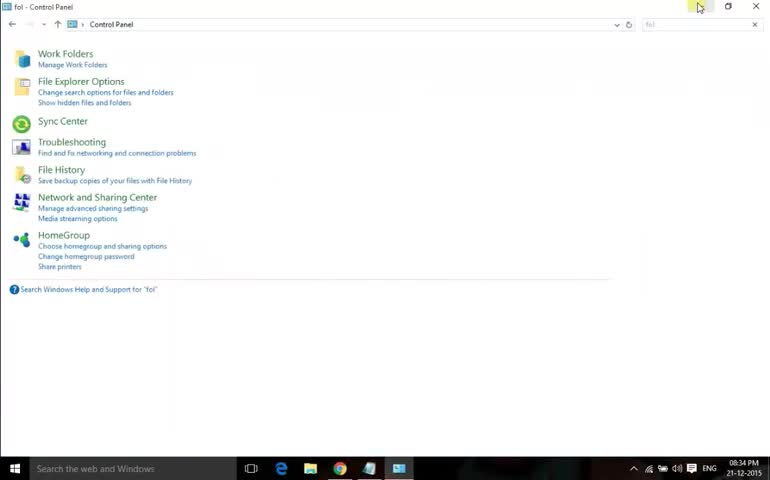Click Save backup copies of your files link
Viewport: 770px width, 480px height.
point(115,181)
